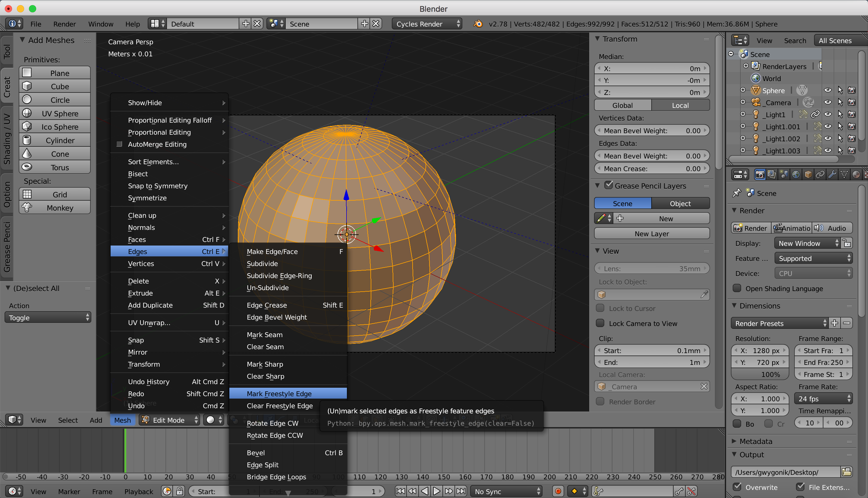The width and height of the screenshot is (868, 498).
Task: Click the Torus primitive icon
Action: tap(27, 167)
